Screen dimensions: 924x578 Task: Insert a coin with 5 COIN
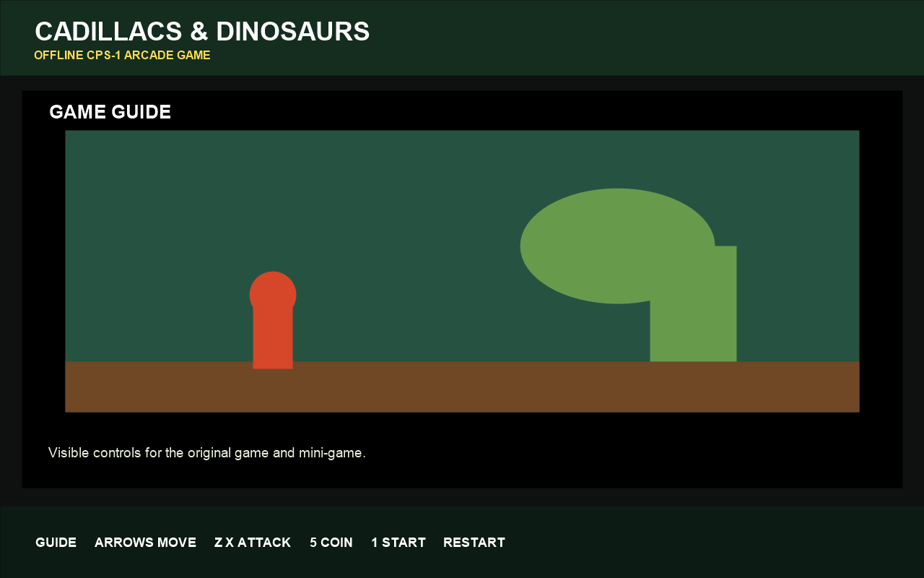tap(331, 543)
